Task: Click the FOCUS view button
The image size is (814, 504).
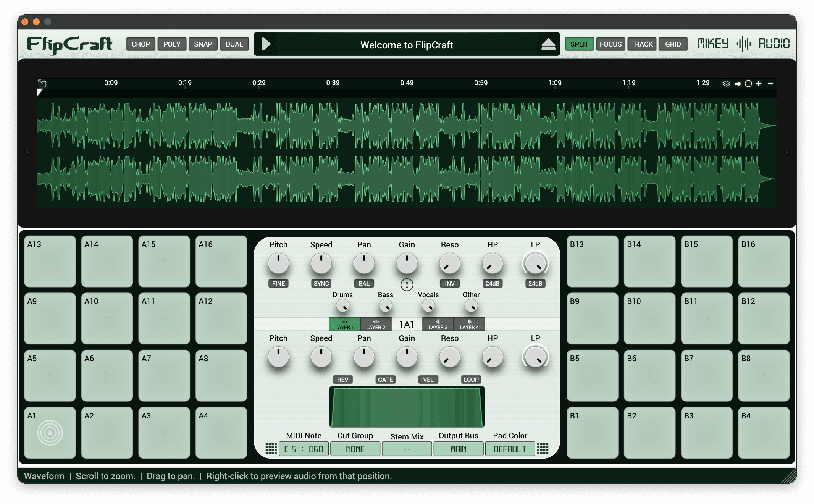Action: point(610,44)
